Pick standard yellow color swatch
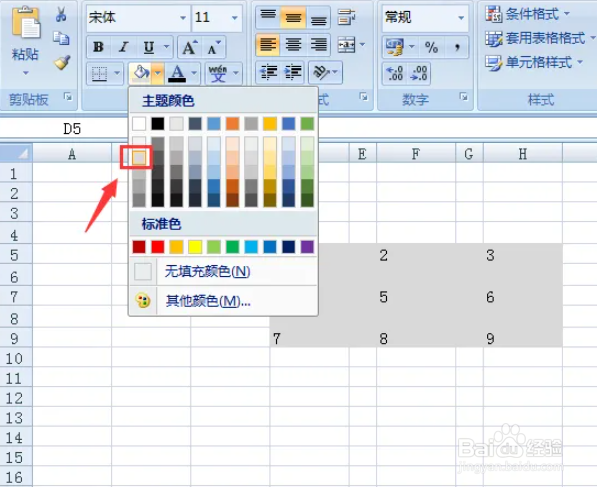This screenshot has width=597, height=487. (x=195, y=247)
